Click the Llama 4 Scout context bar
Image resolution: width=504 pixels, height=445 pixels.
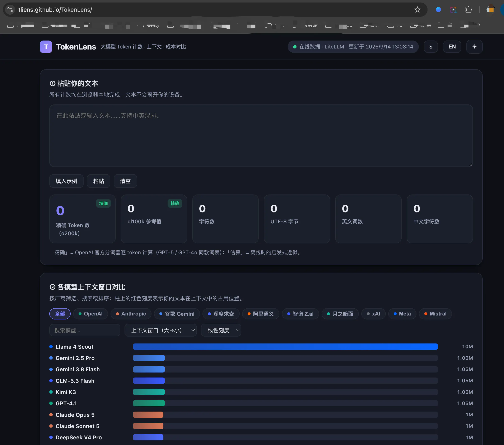pos(285,347)
